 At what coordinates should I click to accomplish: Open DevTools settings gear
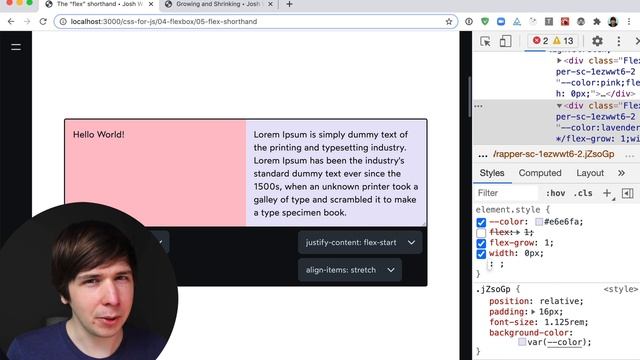coord(597,41)
